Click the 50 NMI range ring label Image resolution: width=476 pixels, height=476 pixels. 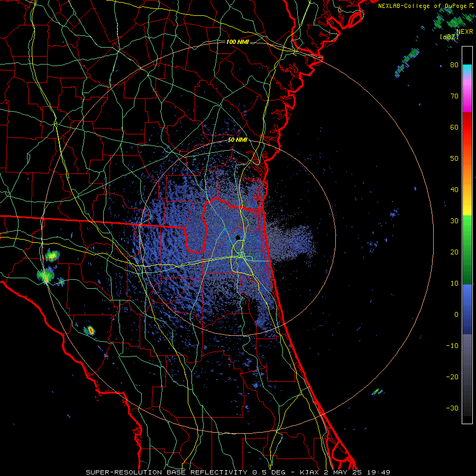click(x=237, y=140)
